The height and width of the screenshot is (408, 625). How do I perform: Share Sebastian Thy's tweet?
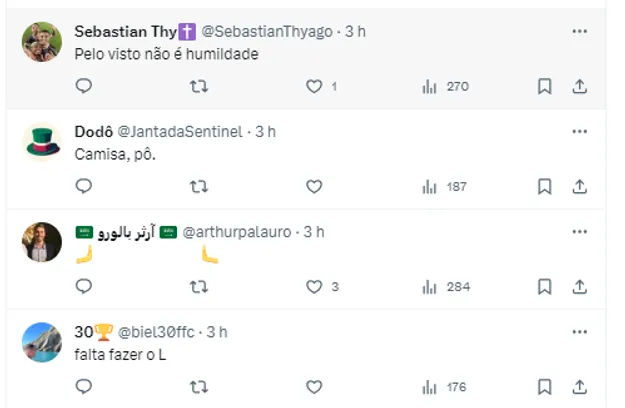tap(579, 87)
